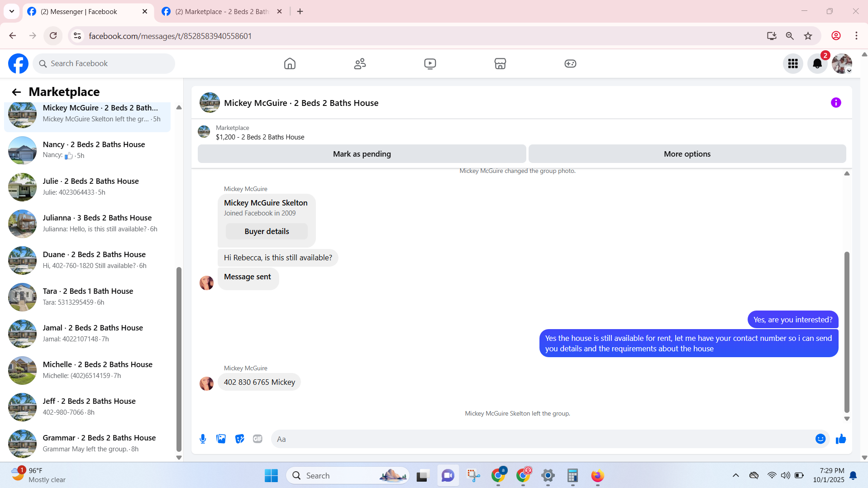Open Calculator from the taskbar
The width and height of the screenshot is (868, 488).
[572, 476]
